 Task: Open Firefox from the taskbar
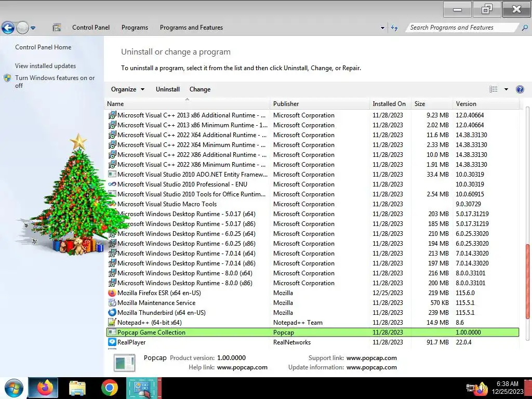(x=44, y=388)
